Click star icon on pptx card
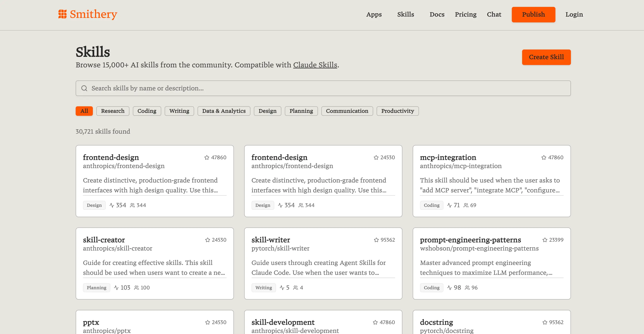The width and height of the screenshot is (644, 334). [x=207, y=322]
